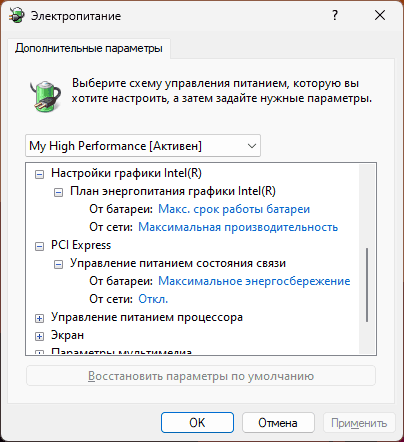Image resolution: width=404 pixels, height=442 pixels.
Task: Click the green battery plug icon
Action: click(45, 96)
